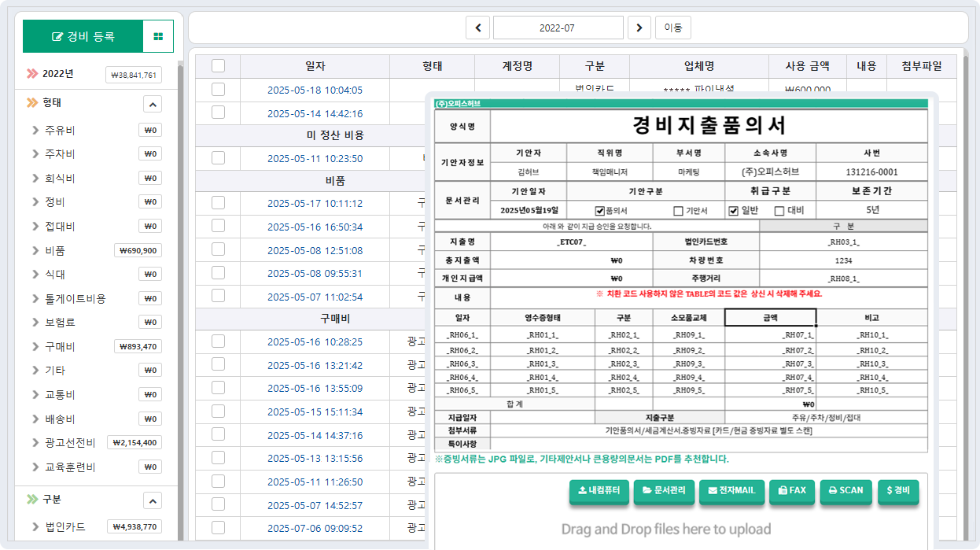Open the SCAN icon option
980x550 pixels.
point(846,491)
